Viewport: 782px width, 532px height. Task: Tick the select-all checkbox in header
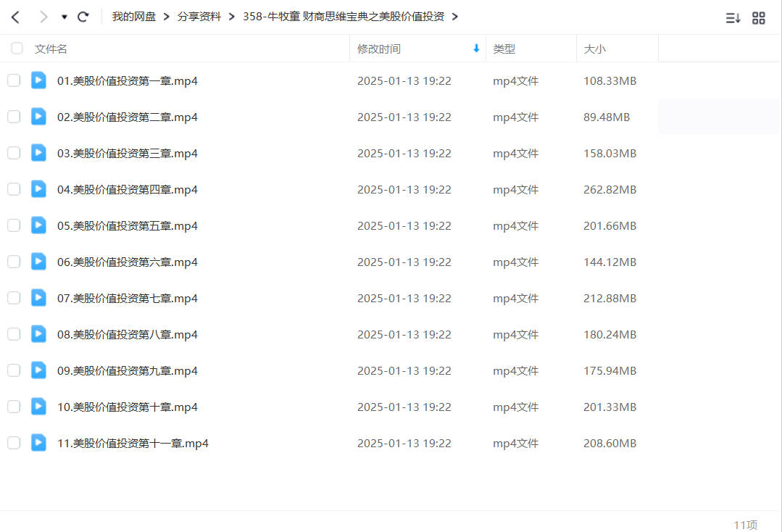(x=17, y=49)
